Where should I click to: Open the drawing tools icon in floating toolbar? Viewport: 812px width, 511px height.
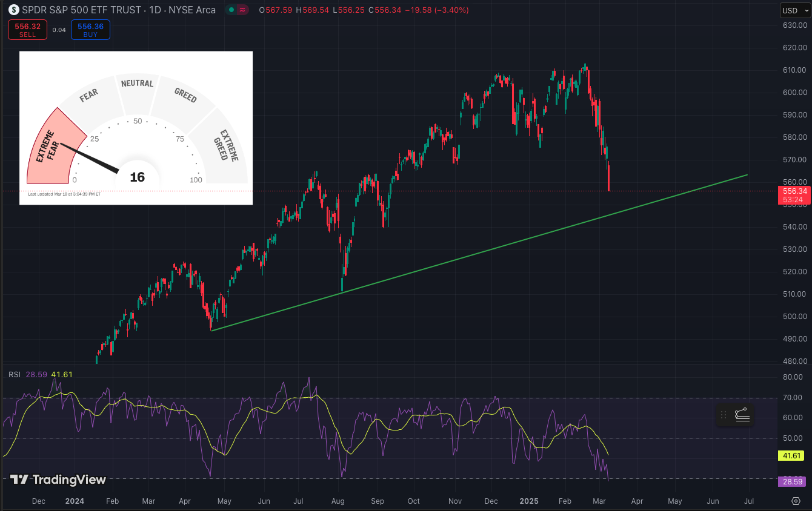coord(742,415)
